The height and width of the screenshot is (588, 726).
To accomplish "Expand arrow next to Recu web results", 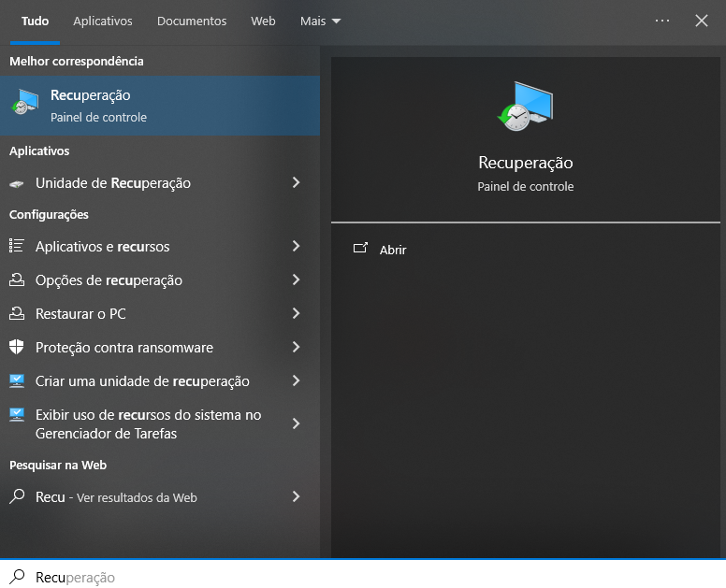I will pos(296,497).
